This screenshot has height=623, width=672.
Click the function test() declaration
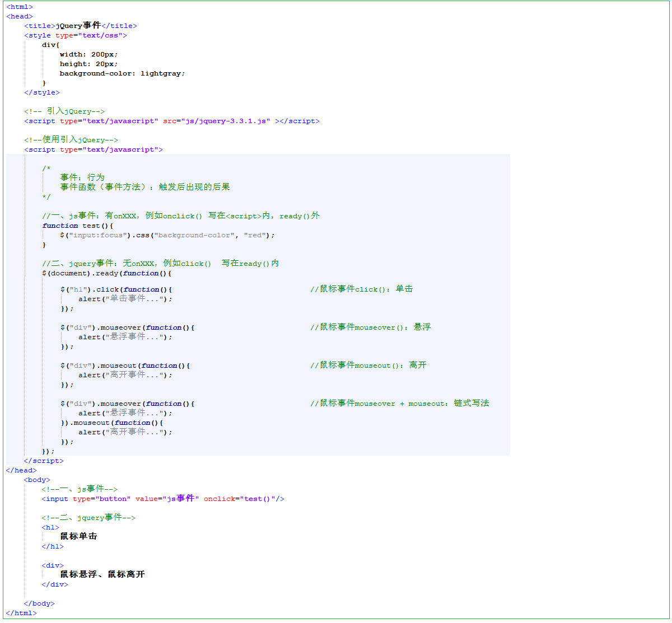(x=77, y=226)
